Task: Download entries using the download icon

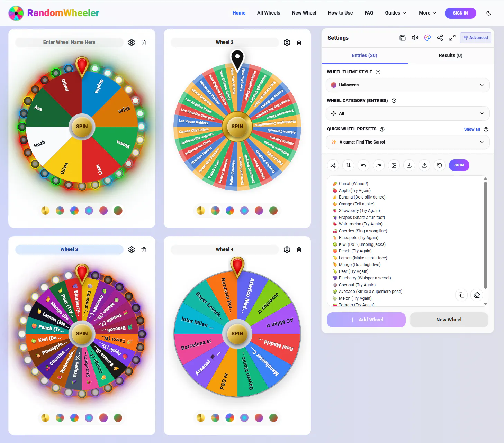Action: tap(409, 165)
